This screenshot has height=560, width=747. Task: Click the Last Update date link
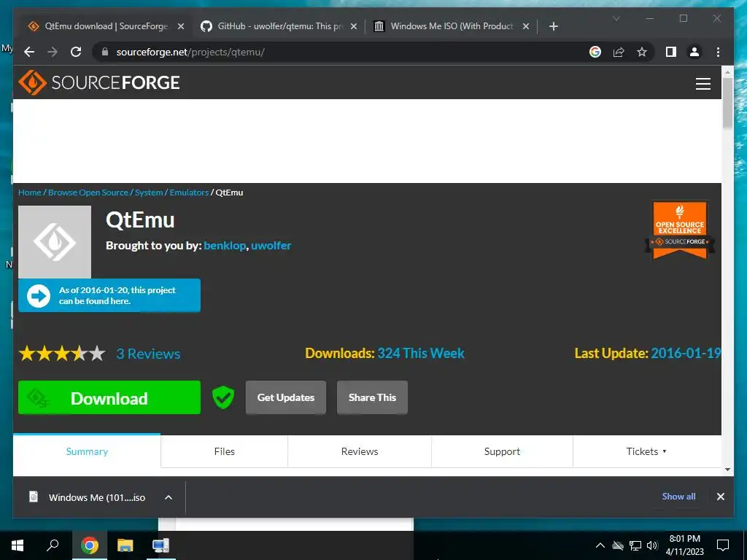(686, 354)
